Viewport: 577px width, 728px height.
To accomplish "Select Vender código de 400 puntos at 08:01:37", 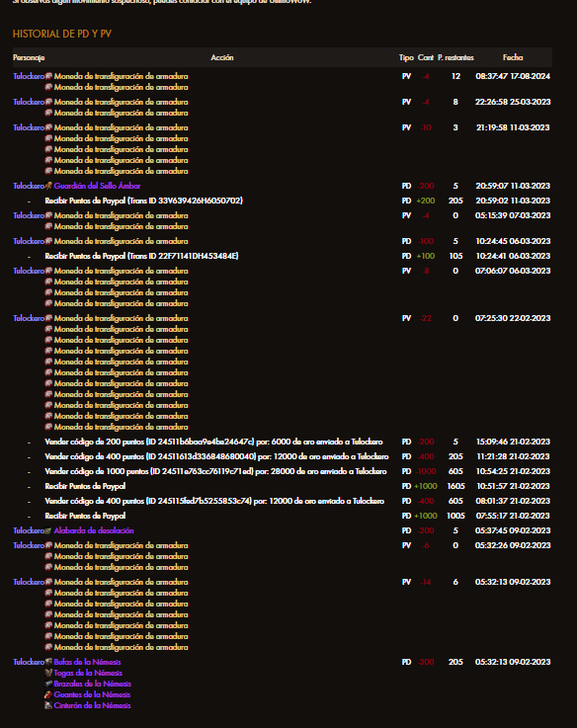I will click(214, 501).
